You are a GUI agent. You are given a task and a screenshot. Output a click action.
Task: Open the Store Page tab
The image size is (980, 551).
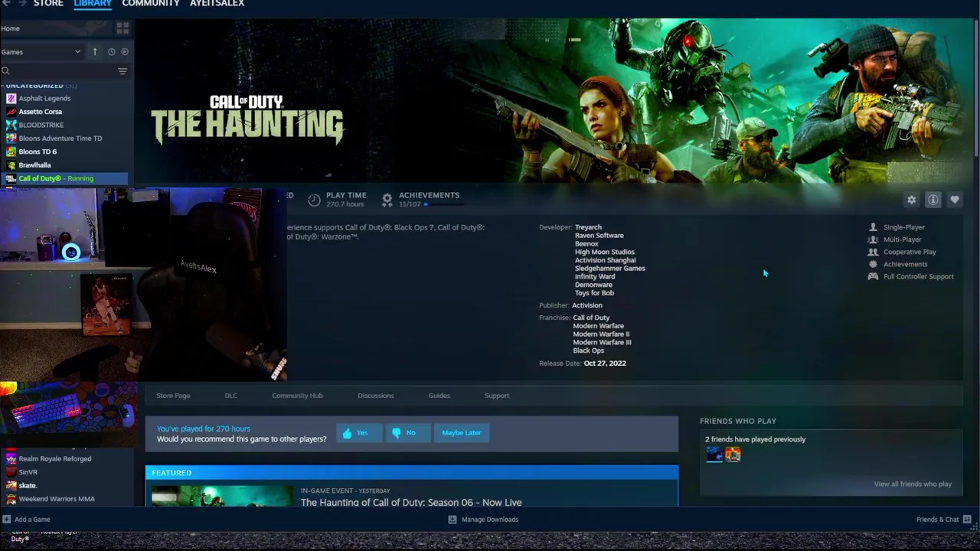click(x=173, y=396)
